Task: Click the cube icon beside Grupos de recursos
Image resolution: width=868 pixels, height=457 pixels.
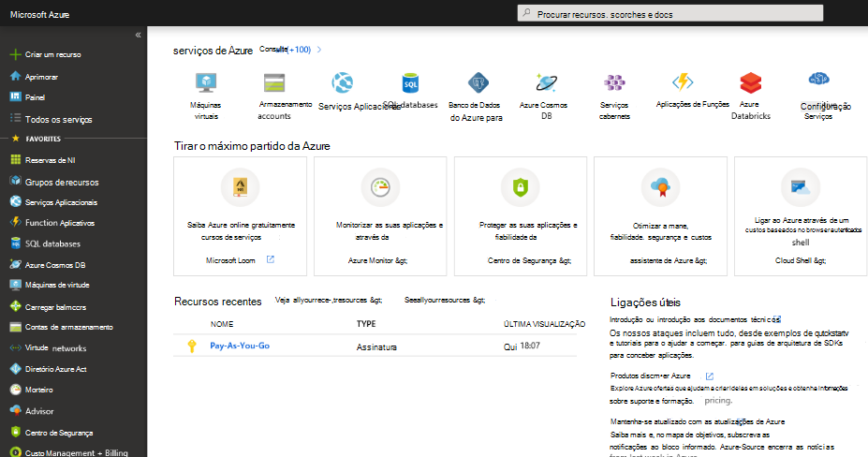Action: click(x=16, y=181)
